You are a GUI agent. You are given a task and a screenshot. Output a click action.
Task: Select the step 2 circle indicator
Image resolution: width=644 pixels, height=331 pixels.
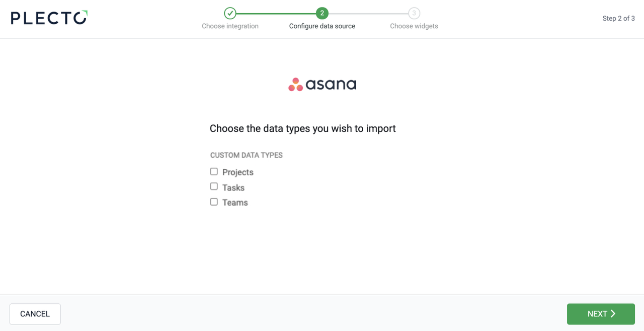[322, 13]
